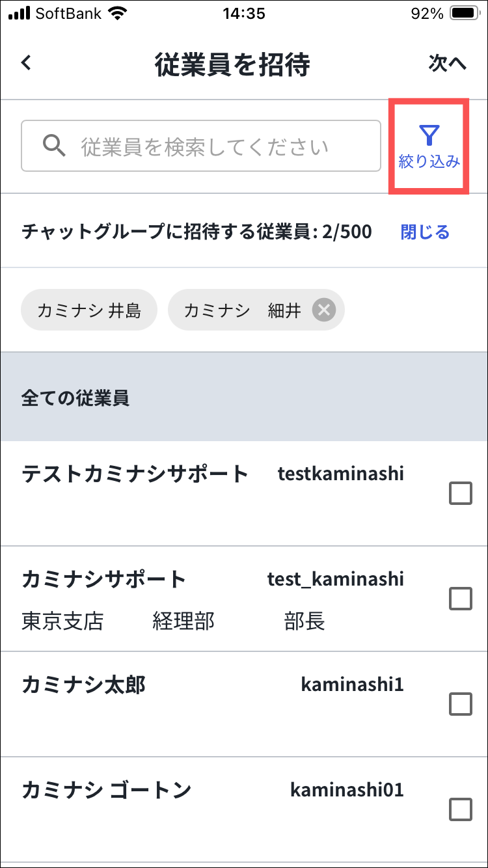
Task: Tap the カミナシ 井島 chip
Action: click(x=89, y=310)
